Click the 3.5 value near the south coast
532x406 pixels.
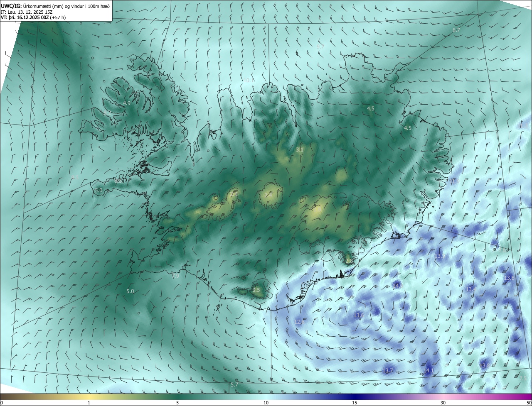[256, 290]
